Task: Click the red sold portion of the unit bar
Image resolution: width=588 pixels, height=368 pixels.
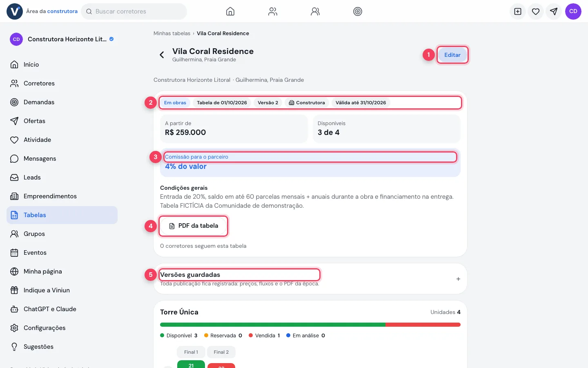Action: [x=423, y=325]
